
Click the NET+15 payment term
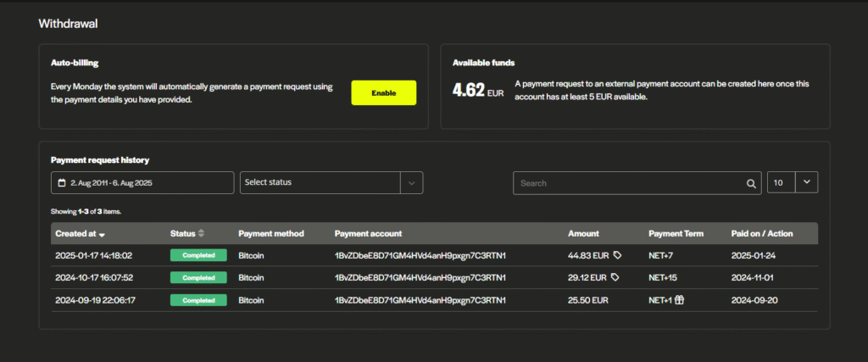point(663,277)
